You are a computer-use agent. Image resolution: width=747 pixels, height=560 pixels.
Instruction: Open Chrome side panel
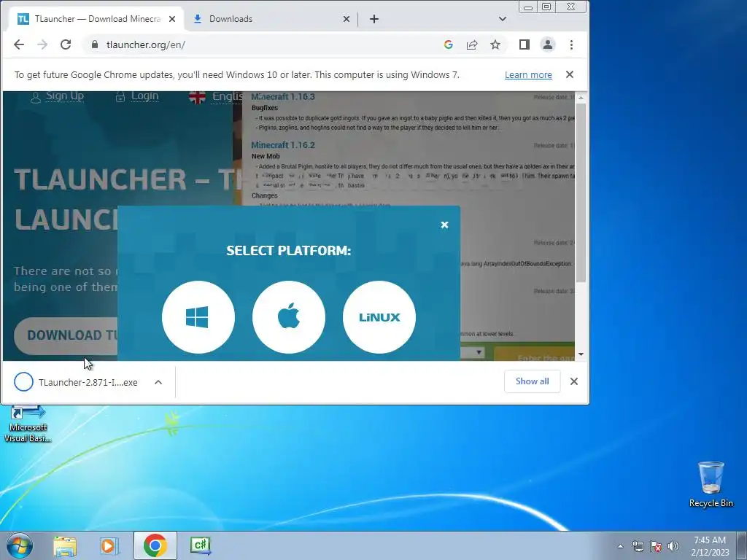pyautogui.click(x=524, y=44)
